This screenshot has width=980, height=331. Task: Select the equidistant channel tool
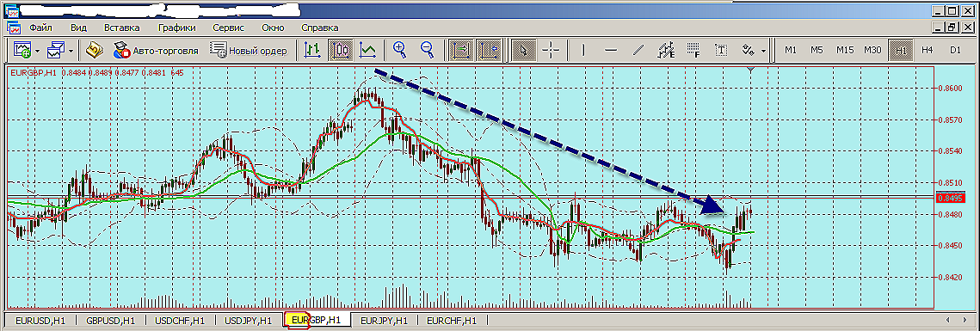coord(666,51)
